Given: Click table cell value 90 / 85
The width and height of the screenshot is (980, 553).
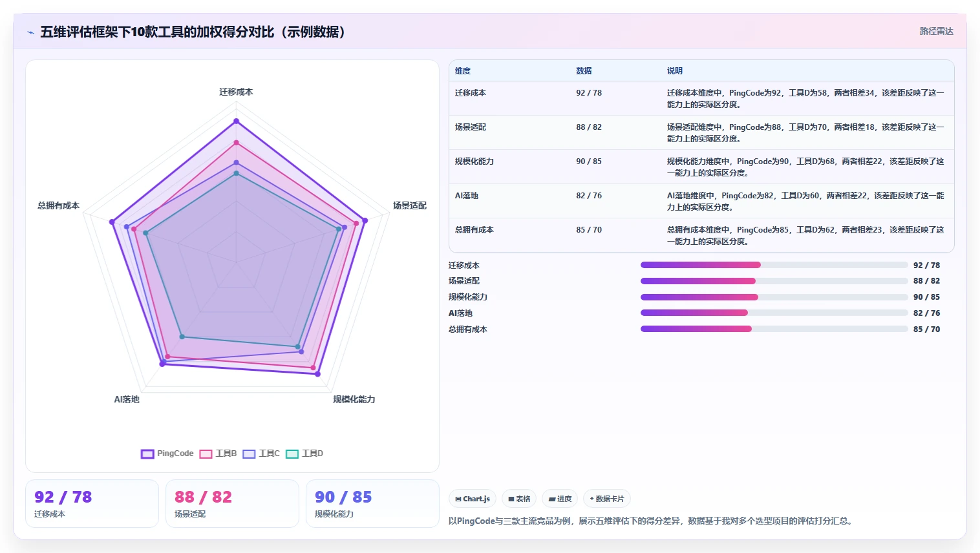Looking at the screenshot, I should 589,162.
